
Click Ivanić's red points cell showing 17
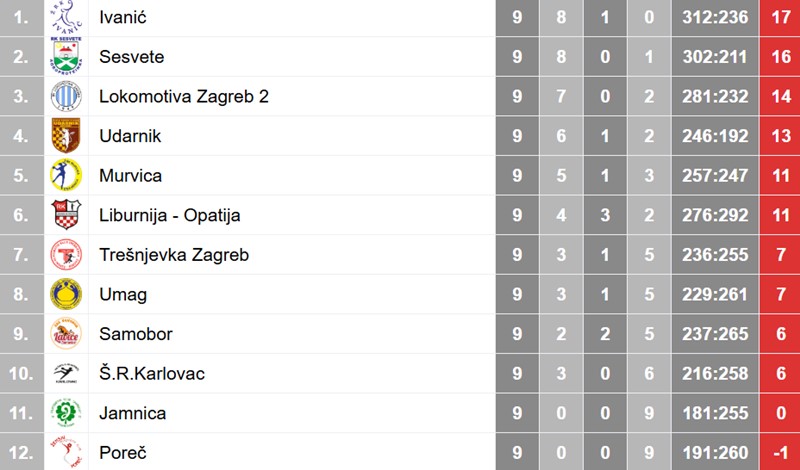pos(780,17)
